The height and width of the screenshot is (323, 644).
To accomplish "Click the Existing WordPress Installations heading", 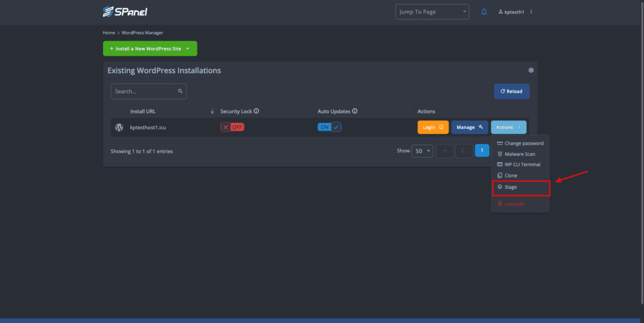I will point(164,71).
